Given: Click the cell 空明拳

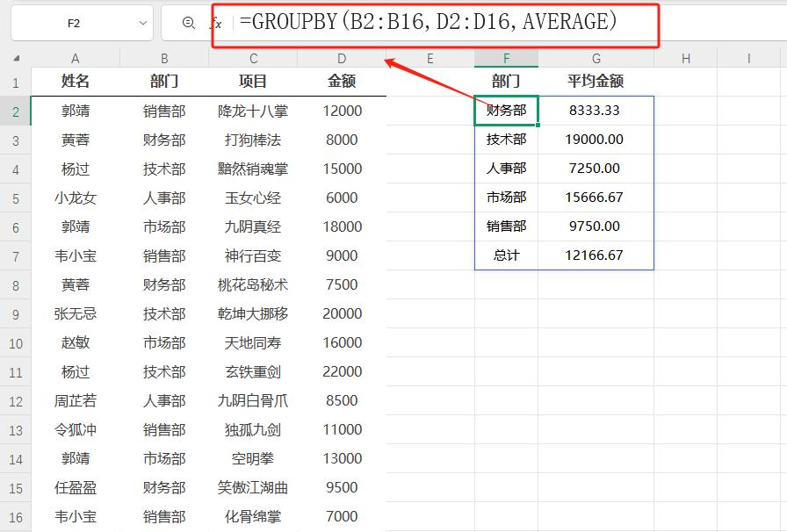Looking at the screenshot, I should (253, 459).
